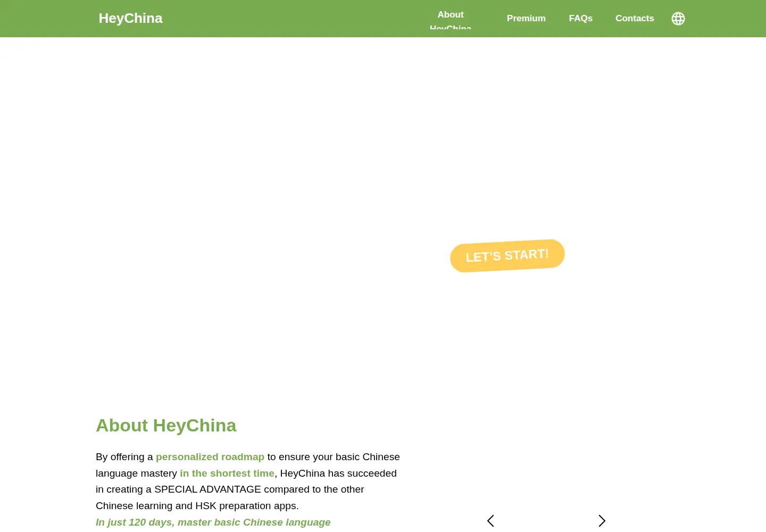
Task: Click the "in the shortest time" highlighted text
Action: coord(227,473)
